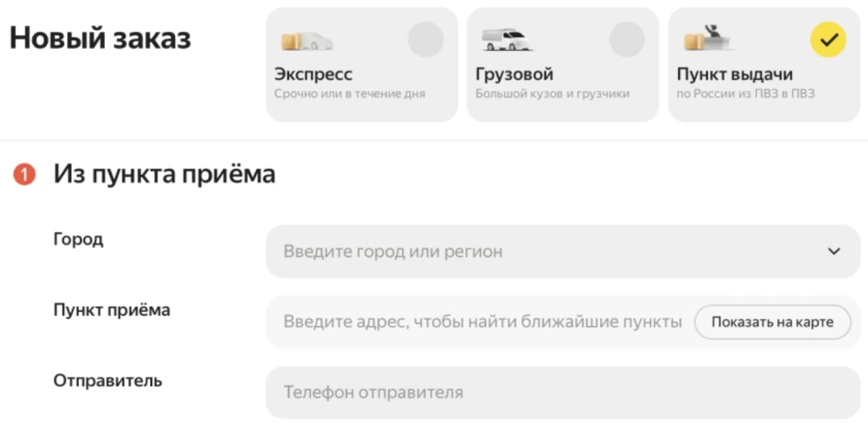Click the orange step 1 badge
This screenshot has width=868, height=426.
pos(24,175)
